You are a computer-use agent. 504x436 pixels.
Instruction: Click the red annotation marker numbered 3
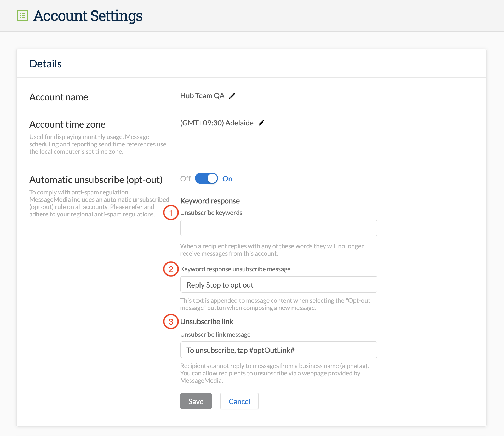coord(171,322)
